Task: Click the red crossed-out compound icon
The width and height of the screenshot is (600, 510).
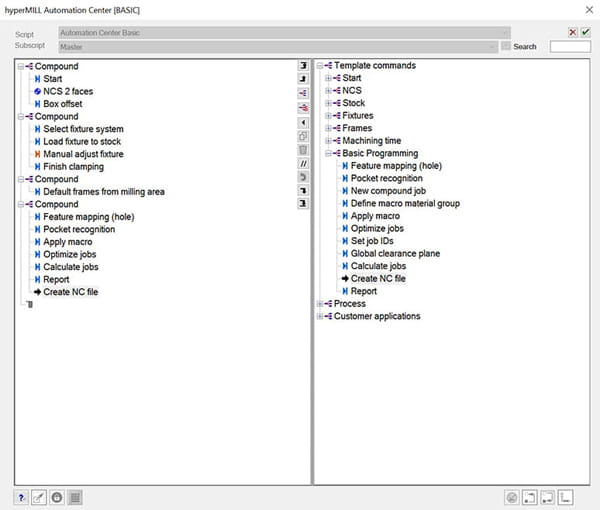Action: point(303,108)
